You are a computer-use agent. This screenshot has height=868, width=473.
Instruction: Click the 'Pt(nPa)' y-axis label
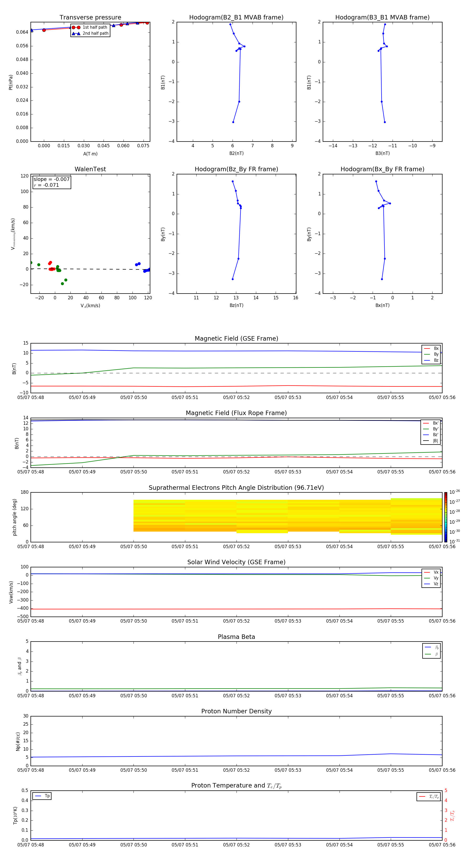point(11,82)
